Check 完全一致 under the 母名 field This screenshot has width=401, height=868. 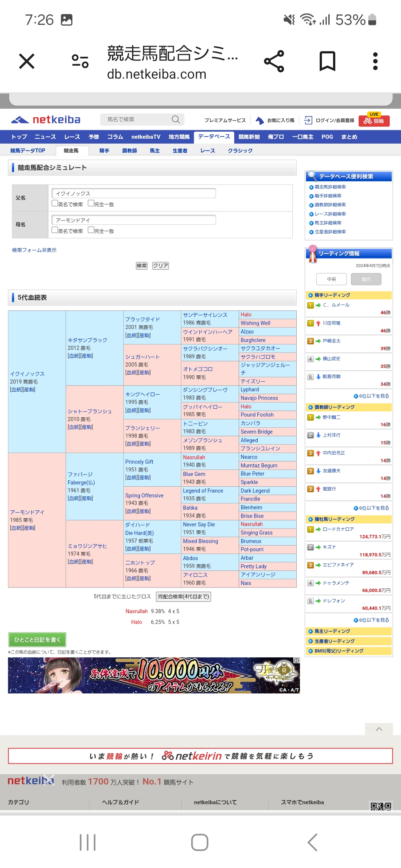[91, 230]
